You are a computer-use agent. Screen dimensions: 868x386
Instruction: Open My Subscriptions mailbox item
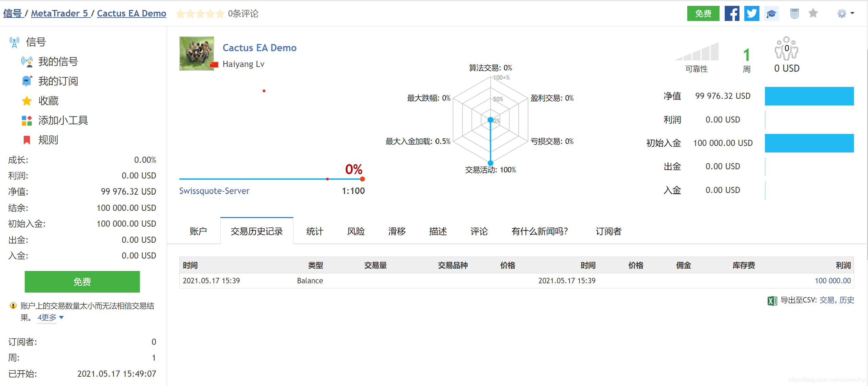tap(58, 81)
